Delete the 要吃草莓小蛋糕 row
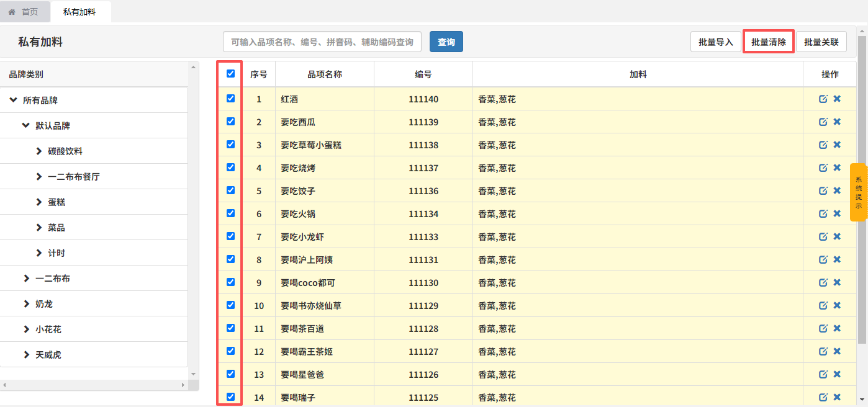 [x=837, y=145]
